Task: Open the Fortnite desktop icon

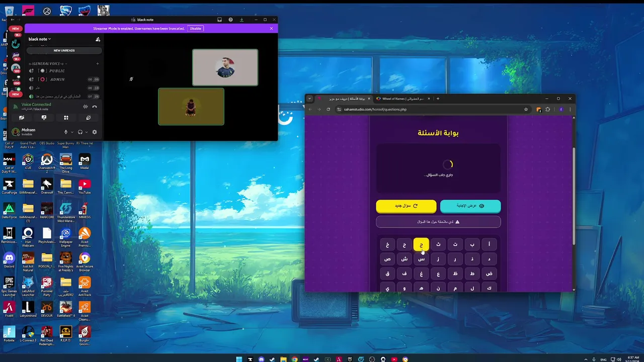Action: 9,334
